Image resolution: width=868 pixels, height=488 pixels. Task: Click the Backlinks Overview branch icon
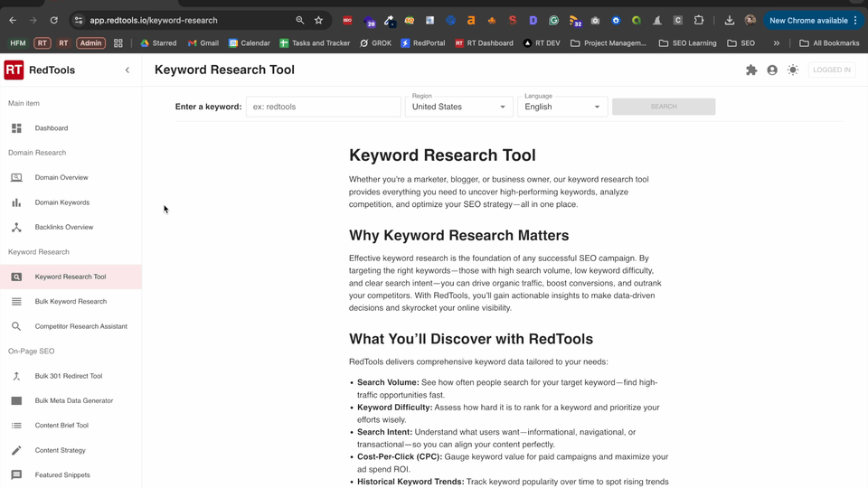16,228
